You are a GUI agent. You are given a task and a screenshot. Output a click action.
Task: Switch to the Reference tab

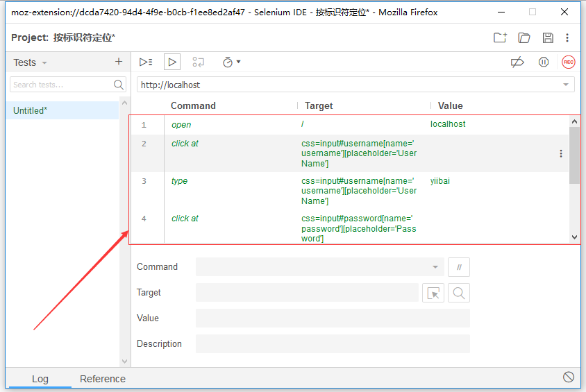[x=102, y=379]
